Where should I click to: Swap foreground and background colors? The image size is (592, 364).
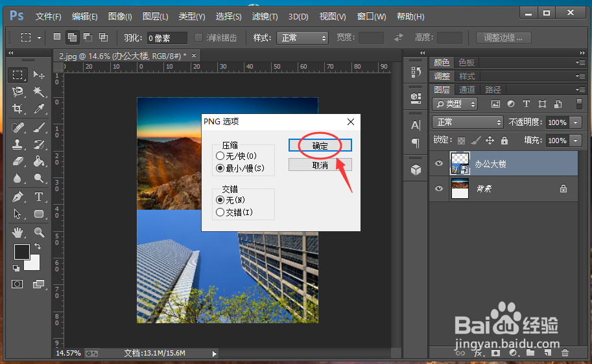click(x=38, y=246)
